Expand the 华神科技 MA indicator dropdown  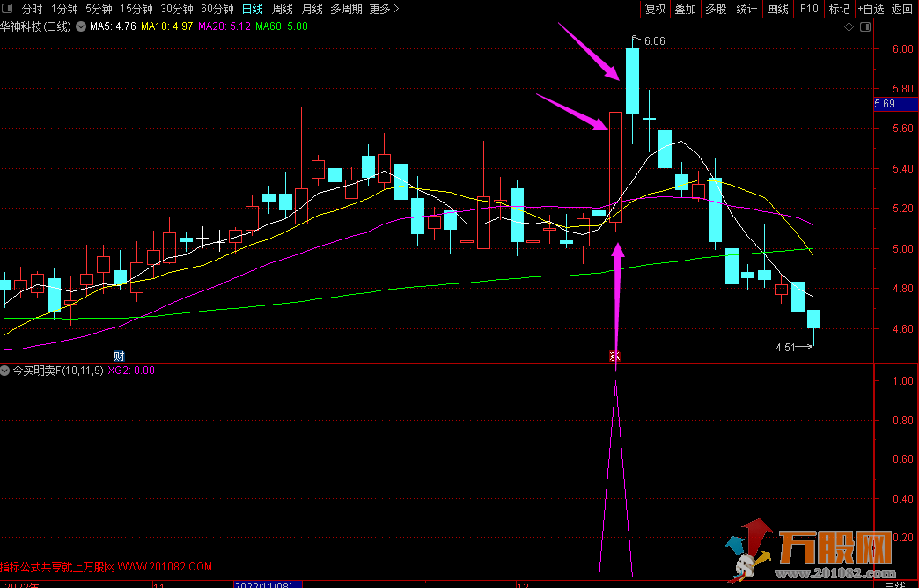(x=82, y=26)
